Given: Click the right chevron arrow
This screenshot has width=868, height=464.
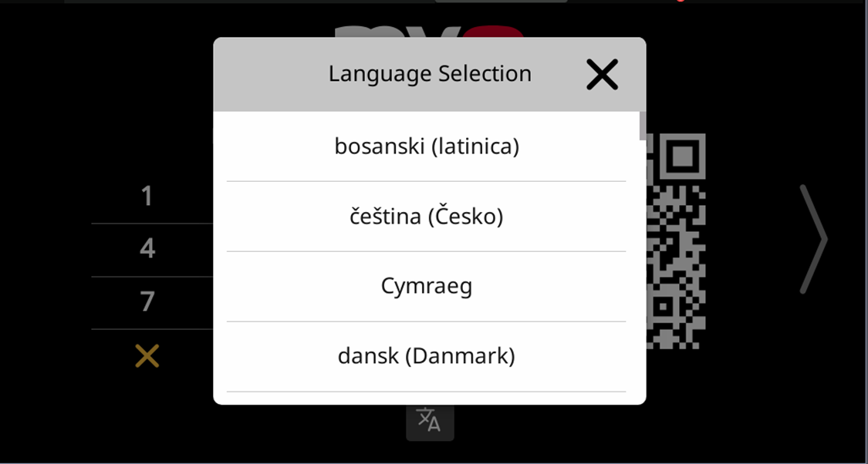Looking at the screenshot, I should click(x=813, y=239).
